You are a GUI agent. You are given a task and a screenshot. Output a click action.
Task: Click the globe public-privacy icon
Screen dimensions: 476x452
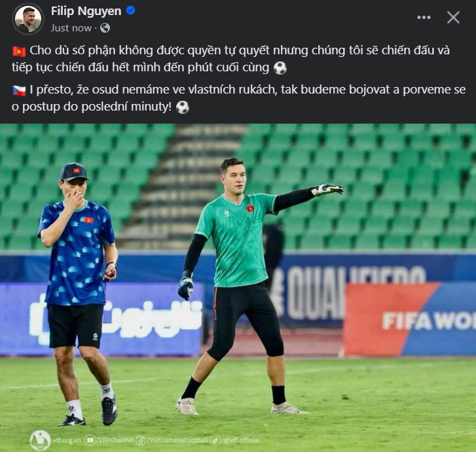(105, 28)
